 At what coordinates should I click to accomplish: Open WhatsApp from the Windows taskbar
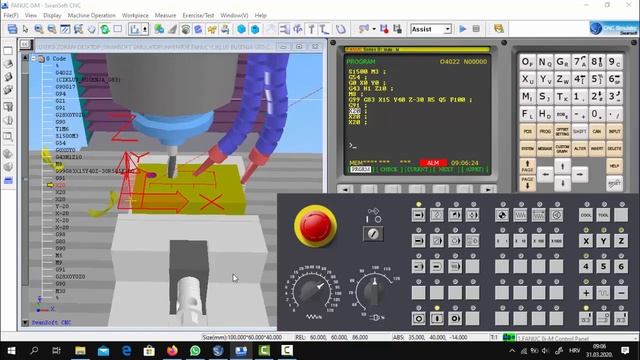point(195,351)
